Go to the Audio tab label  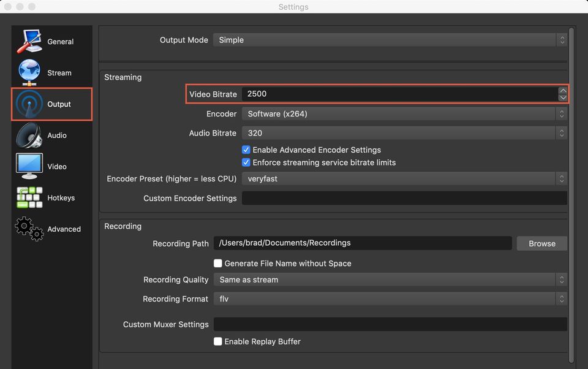[x=57, y=135]
